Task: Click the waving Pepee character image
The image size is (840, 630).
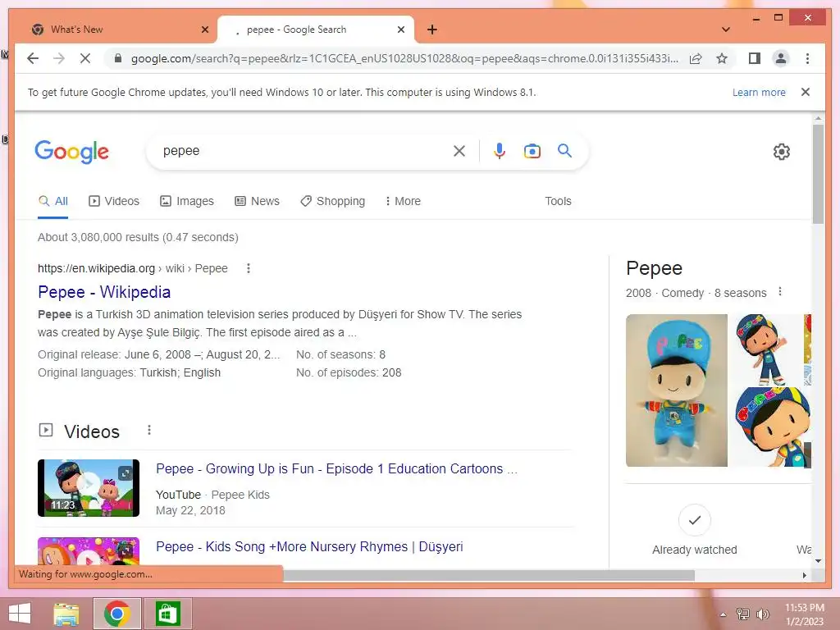Action: 765,349
